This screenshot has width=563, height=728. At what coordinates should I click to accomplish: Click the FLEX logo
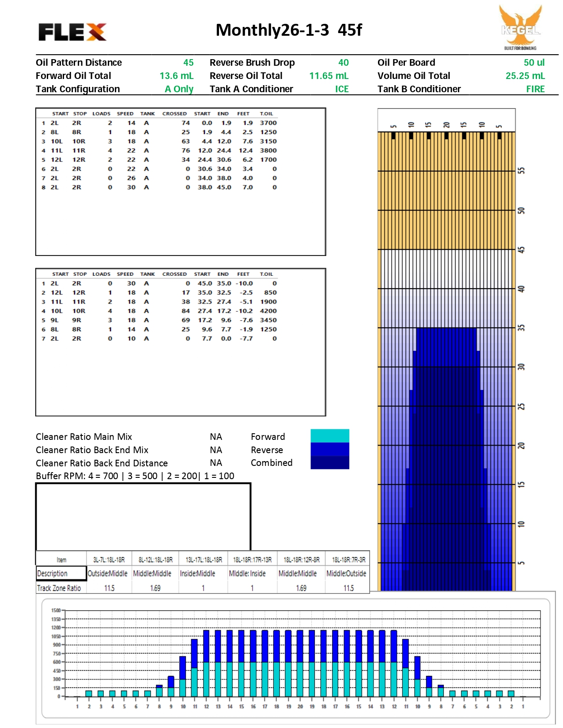click(72, 32)
